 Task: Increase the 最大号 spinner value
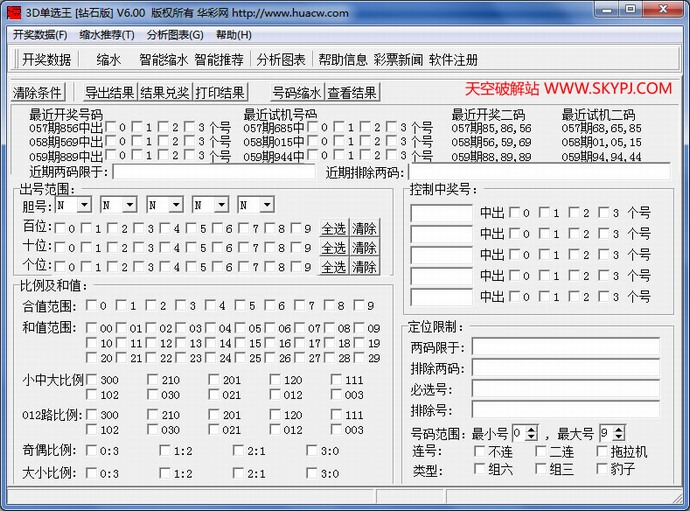pos(620,429)
